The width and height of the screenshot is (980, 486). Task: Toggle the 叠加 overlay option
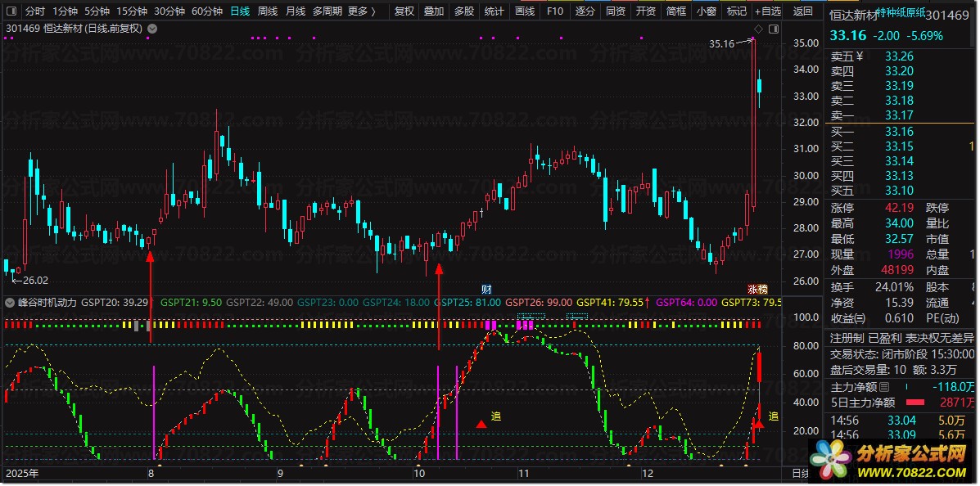[434, 11]
